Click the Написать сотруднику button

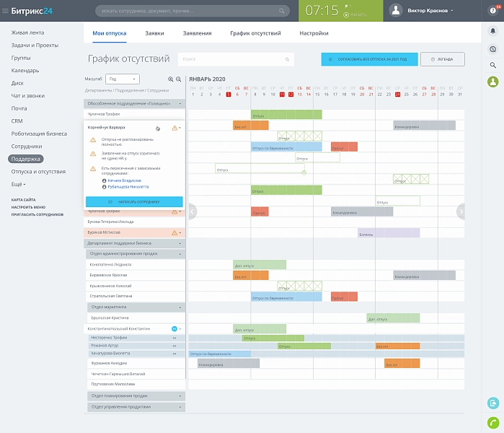coord(134,201)
